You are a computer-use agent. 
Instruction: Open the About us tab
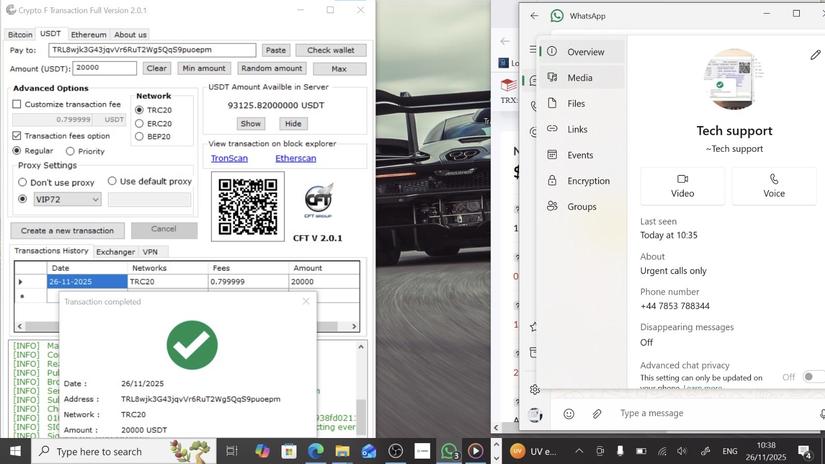[x=130, y=34]
